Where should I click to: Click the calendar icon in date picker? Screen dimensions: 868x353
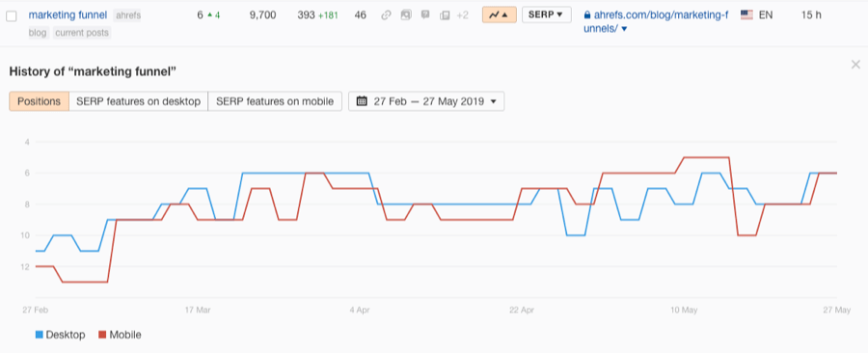click(x=362, y=101)
